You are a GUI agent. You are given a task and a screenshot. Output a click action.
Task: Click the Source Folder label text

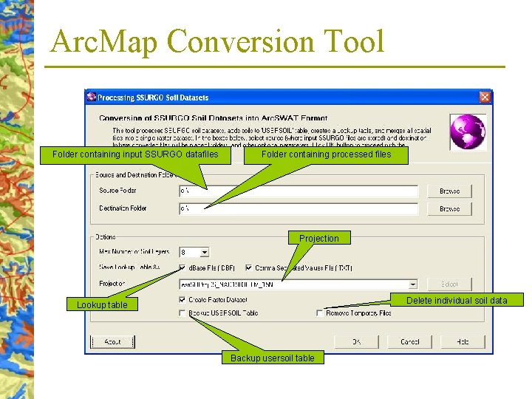coord(117,191)
